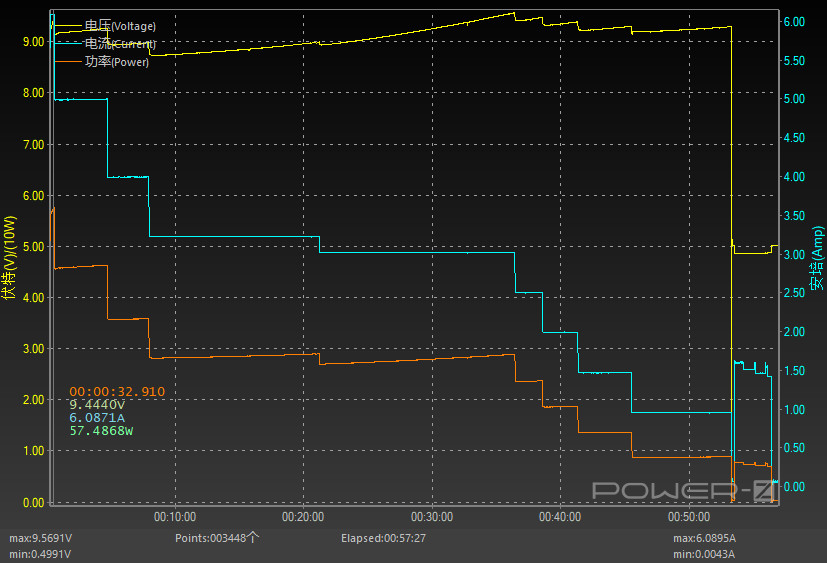Select the 电压(Voltage) legend entry
The image size is (827, 563).
click(x=120, y=26)
